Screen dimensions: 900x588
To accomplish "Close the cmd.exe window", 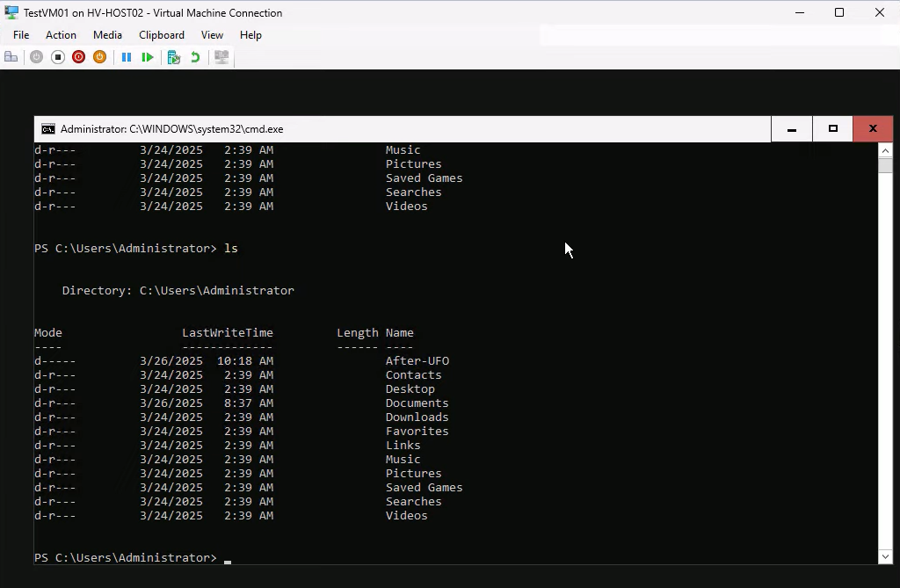I will tap(873, 129).
